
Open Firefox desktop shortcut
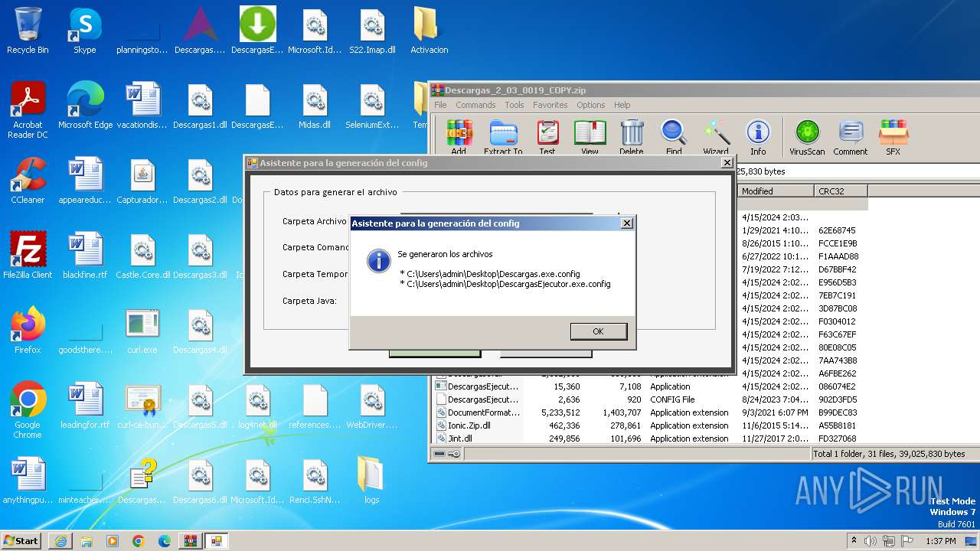(x=28, y=331)
